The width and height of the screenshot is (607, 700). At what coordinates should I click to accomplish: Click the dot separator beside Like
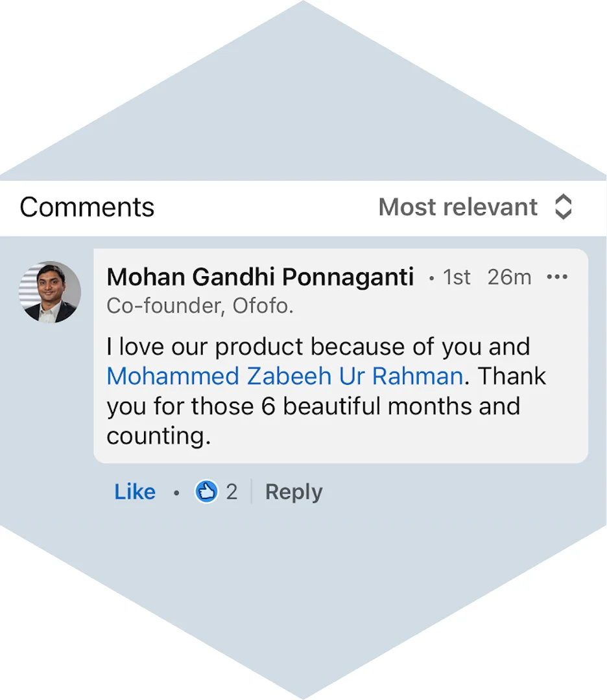176,493
